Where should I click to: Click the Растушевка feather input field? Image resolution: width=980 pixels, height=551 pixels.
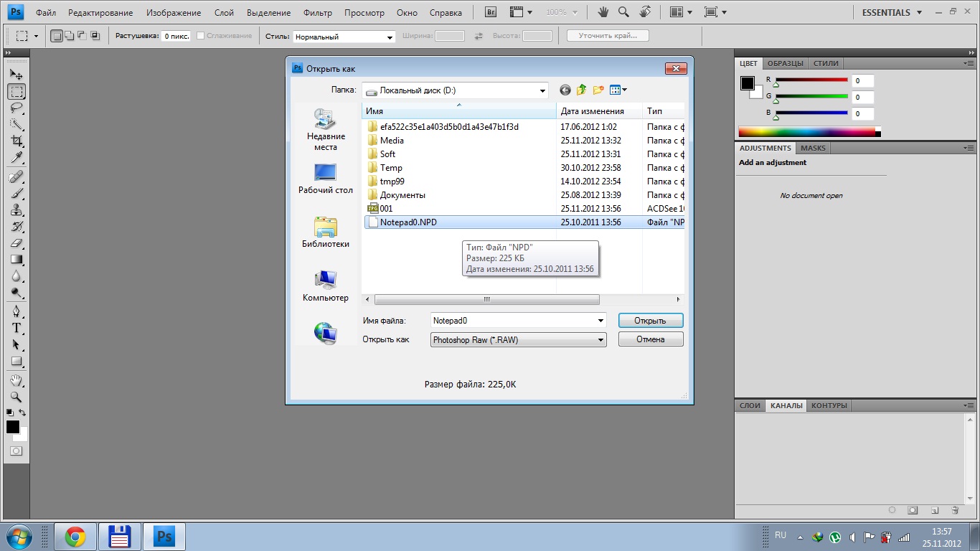coord(176,36)
